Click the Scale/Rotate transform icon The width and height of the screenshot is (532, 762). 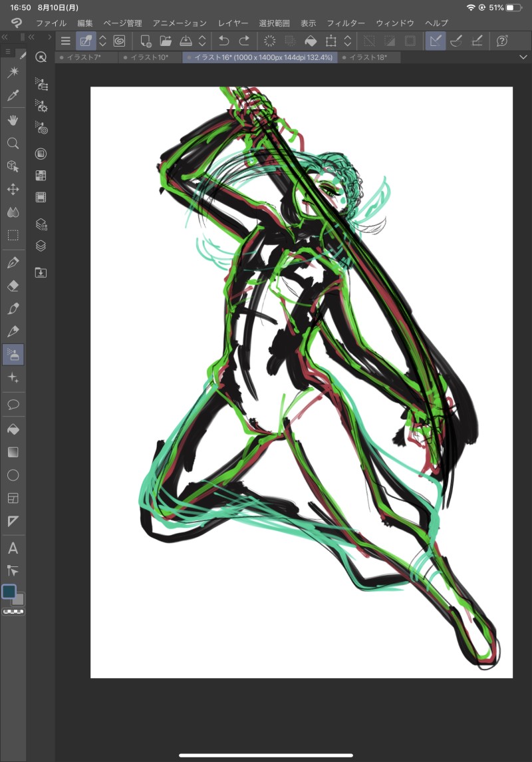(331, 41)
